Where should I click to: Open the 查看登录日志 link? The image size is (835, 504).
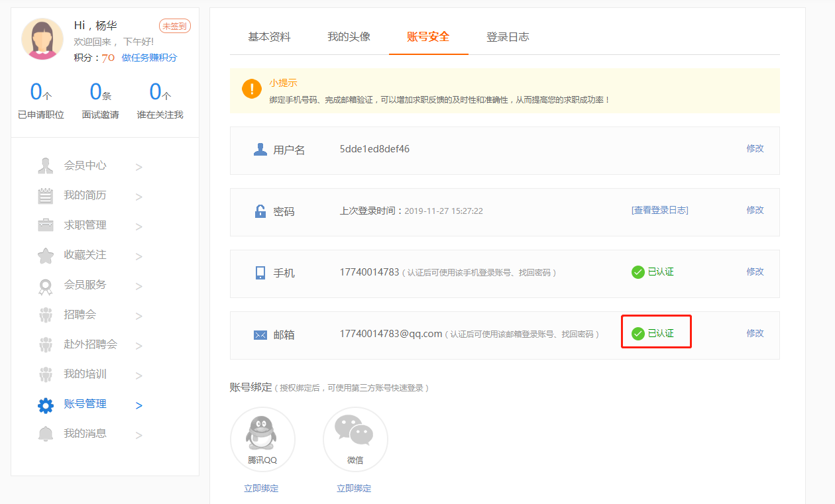[x=659, y=210]
